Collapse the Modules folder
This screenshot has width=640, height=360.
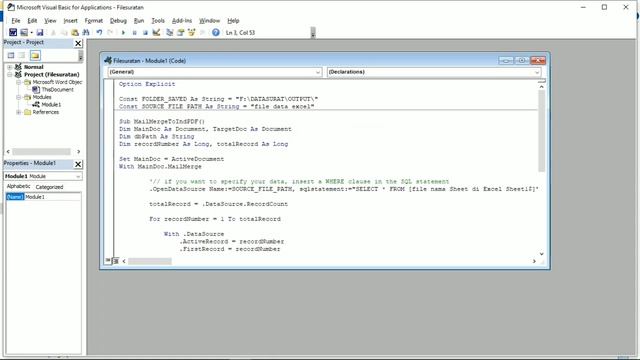(x=18, y=97)
